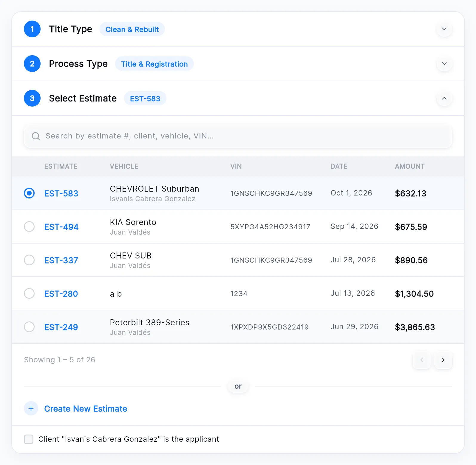Click the Clean & Rebuilt tag
The width and height of the screenshot is (476, 465).
pyautogui.click(x=132, y=29)
